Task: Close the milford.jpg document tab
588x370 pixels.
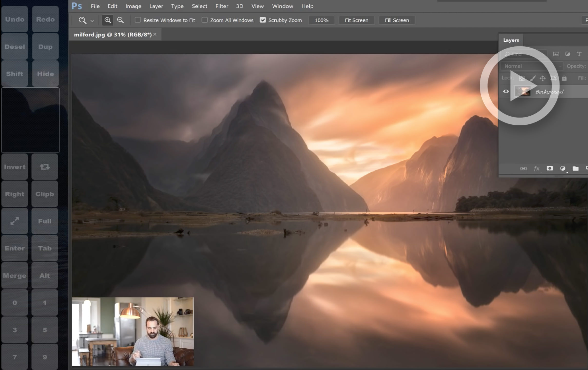Action: point(155,34)
